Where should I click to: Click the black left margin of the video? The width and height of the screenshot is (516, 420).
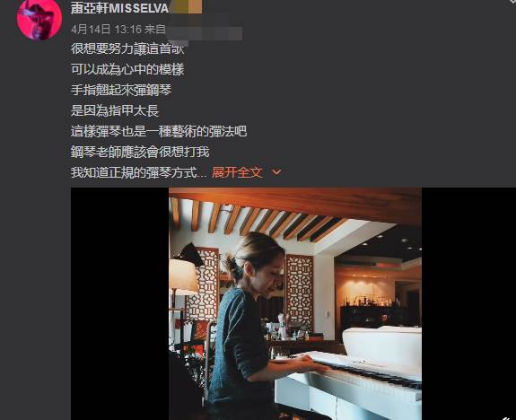pyautogui.click(x=119, y=303)
